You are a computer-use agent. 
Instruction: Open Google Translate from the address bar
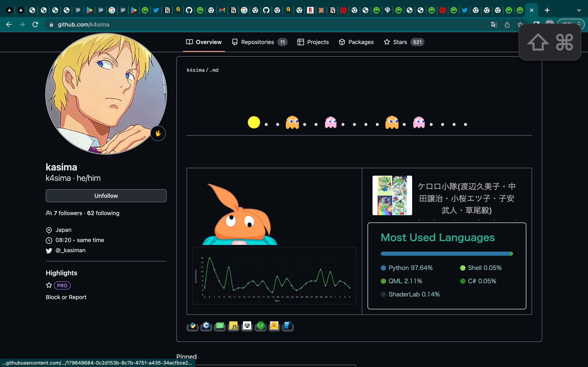point(494,24)
